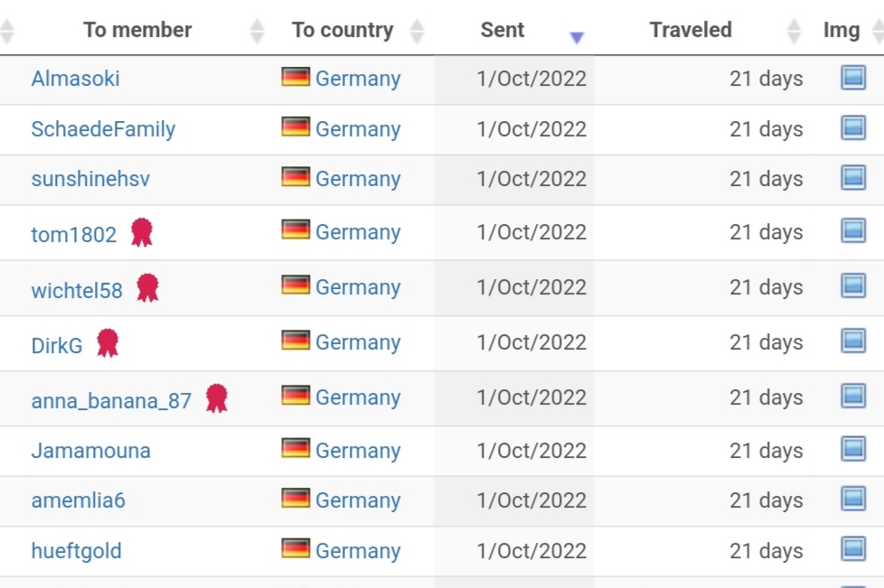Click the Img column header
Image resolution: width=884 pixels, height=588 pixels.
(x=842, y=30)
